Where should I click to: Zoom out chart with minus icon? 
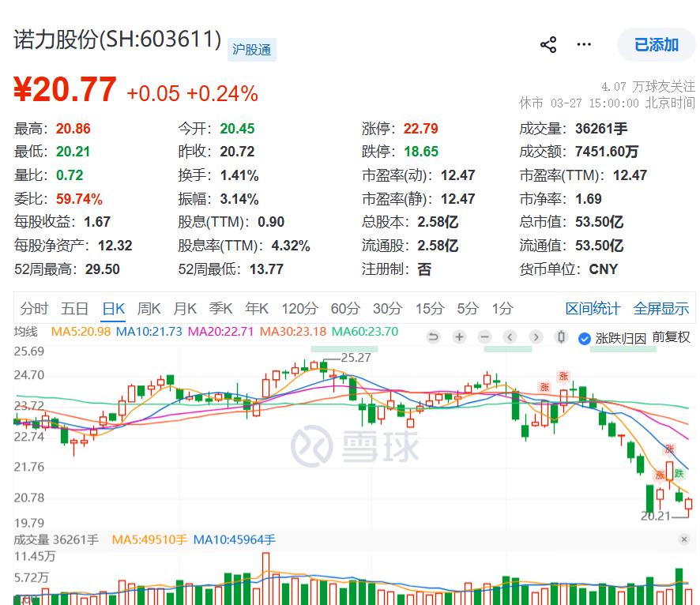(x=485, y=337)
